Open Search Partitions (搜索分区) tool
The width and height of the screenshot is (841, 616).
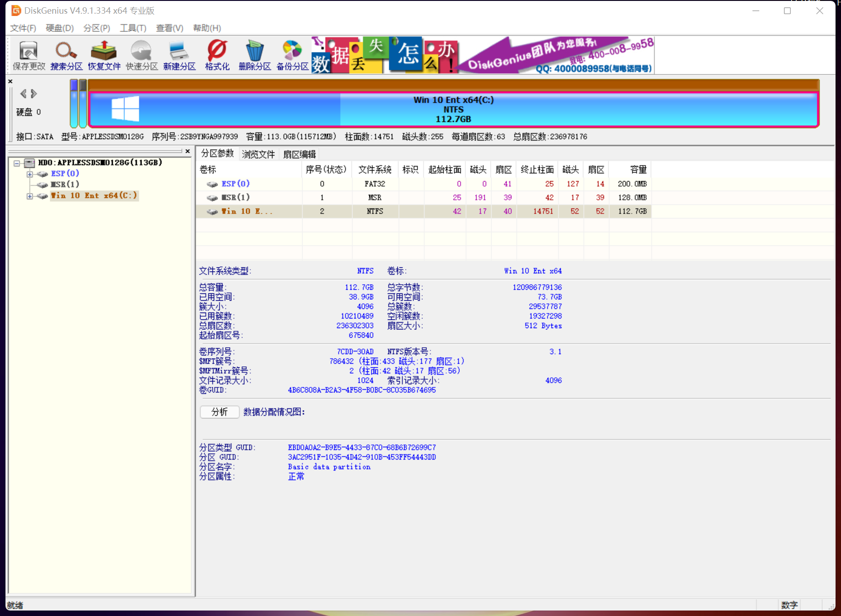66,56
